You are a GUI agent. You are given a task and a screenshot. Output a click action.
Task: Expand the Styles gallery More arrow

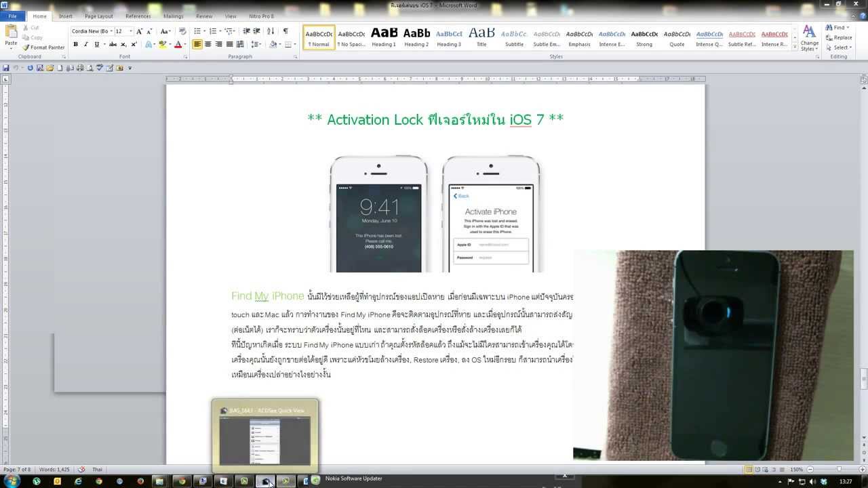coord(794,47)
